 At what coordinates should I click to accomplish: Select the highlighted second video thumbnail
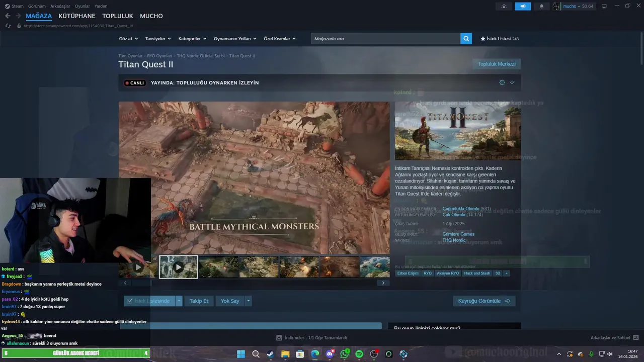click(x=178, y=267)
